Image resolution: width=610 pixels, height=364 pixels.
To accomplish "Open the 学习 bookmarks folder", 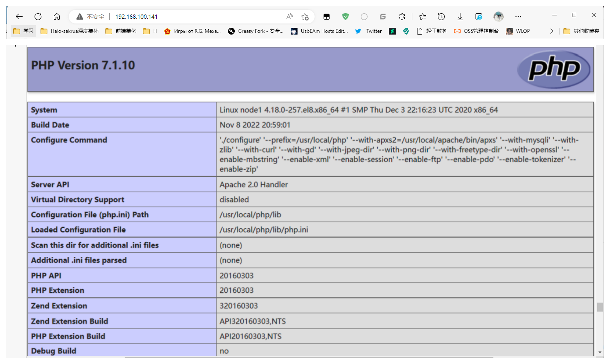I will coord(23,31).
